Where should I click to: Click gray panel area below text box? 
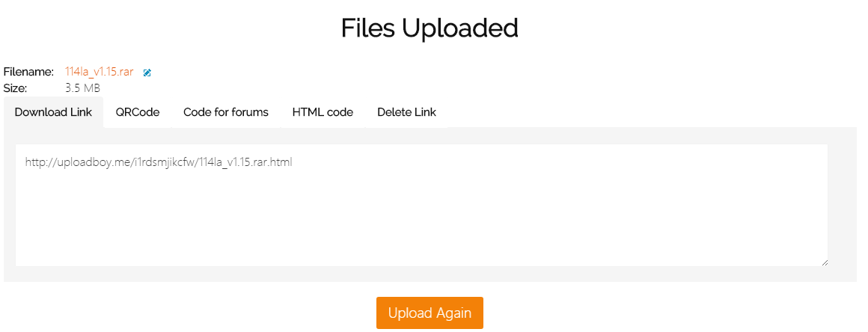pos(430,274)
